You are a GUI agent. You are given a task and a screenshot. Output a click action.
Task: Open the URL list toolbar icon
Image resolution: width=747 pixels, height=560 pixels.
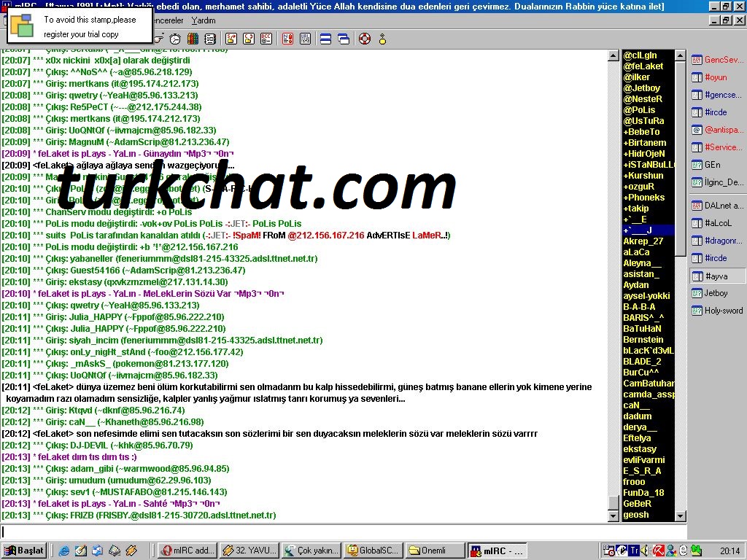(x=306, y=39)
